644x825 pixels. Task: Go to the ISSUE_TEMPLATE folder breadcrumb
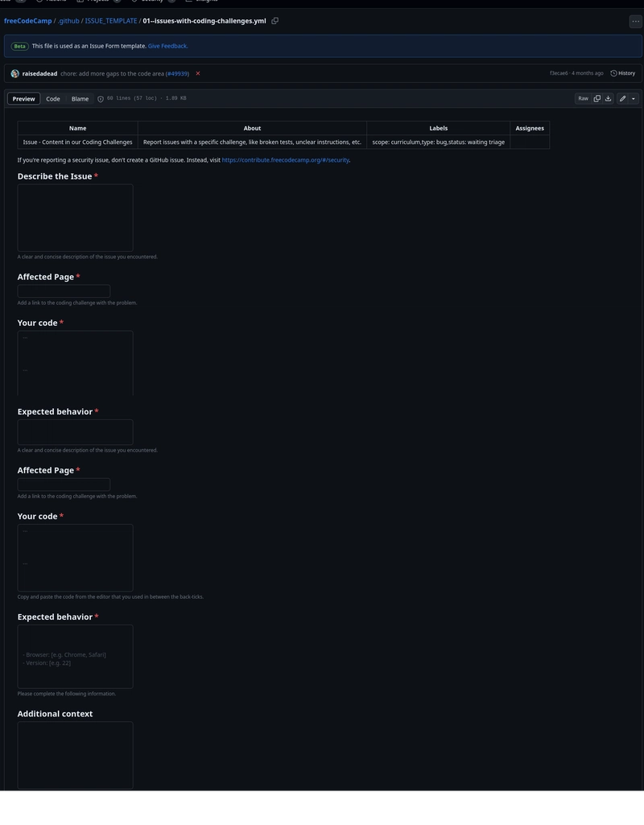111,21
